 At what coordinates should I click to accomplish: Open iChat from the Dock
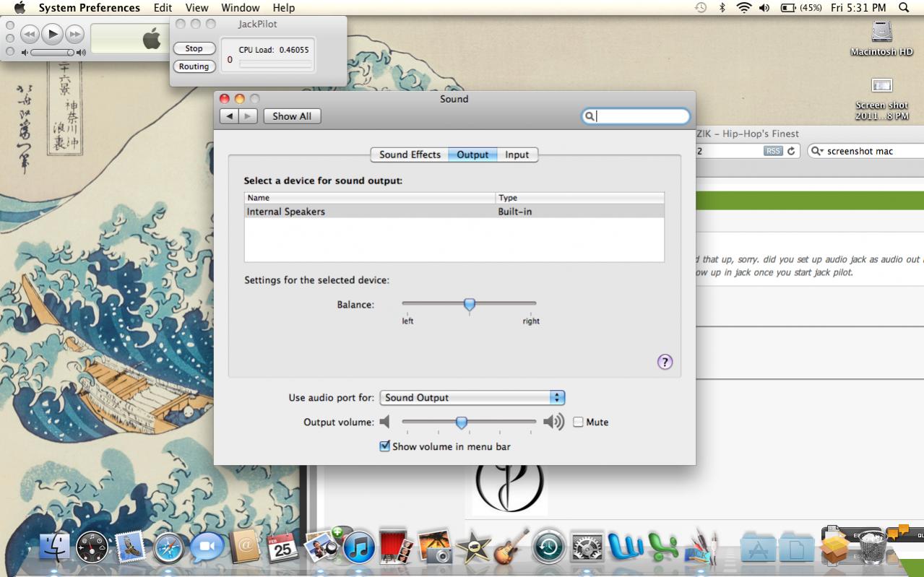(x=207, y=548)
